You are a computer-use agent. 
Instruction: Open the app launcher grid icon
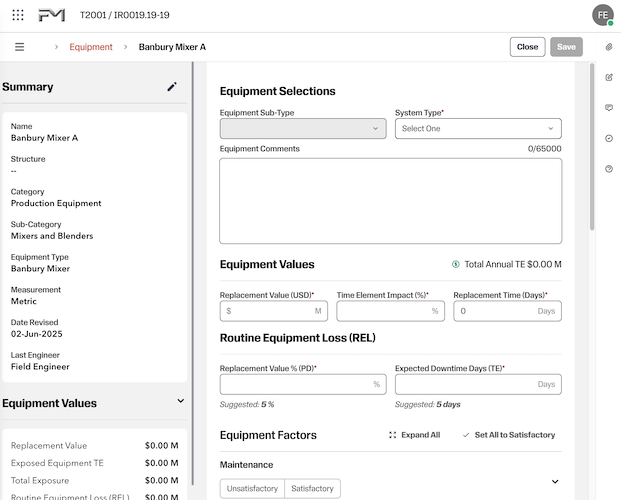(18, 15)
